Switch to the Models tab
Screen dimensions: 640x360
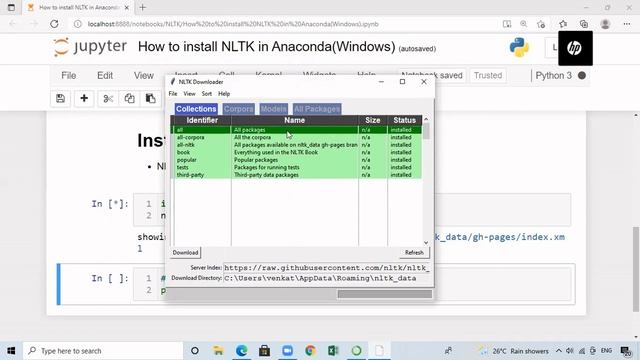coord(273,109)
